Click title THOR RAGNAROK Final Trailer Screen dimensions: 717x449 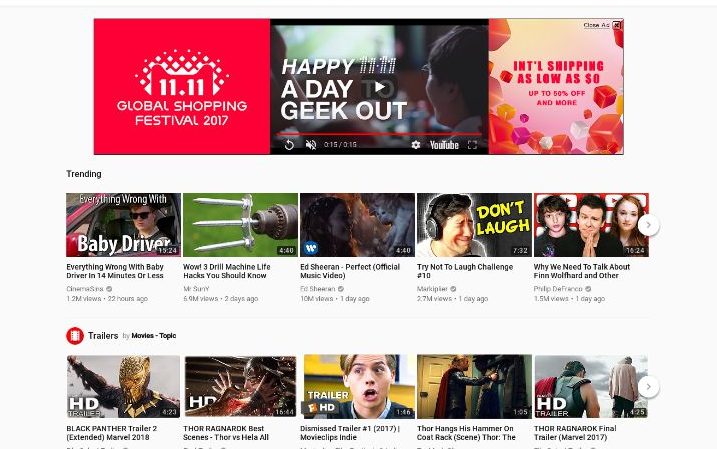click(x=575, y=433)
